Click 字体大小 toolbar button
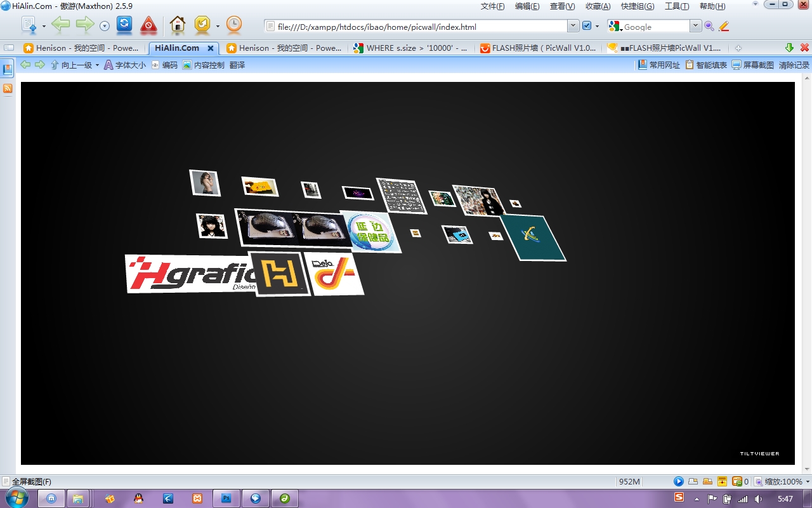This screenshot has height=508, width=812. click(125, 65)
